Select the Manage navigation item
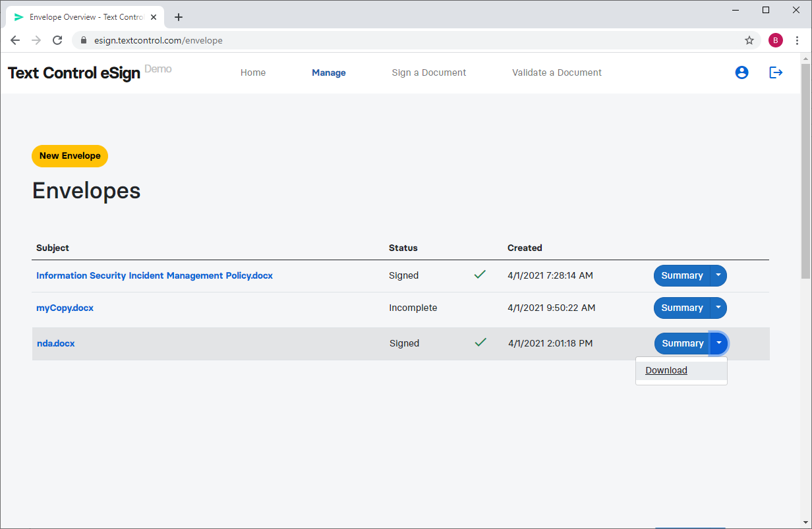812x529 pixels. click(x=329, y=72)
